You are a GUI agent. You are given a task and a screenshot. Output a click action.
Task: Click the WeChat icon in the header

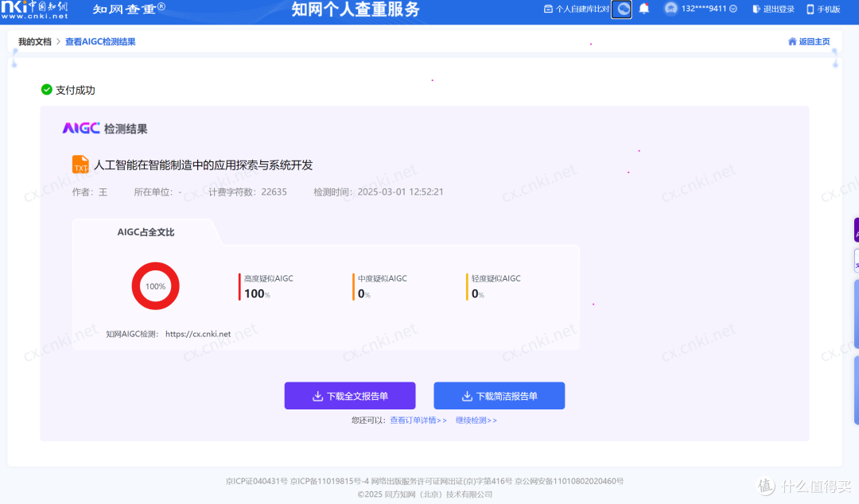point(622,9)
